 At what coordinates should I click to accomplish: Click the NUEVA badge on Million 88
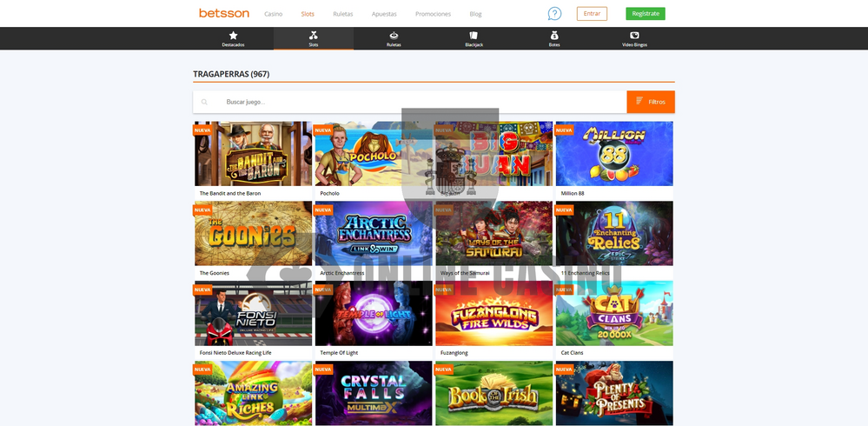click(564, 130)
